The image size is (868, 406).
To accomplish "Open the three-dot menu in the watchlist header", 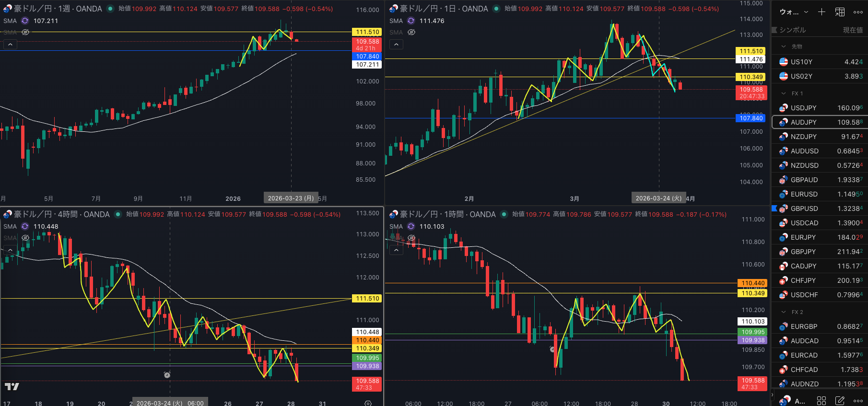I will click(858, 12).
